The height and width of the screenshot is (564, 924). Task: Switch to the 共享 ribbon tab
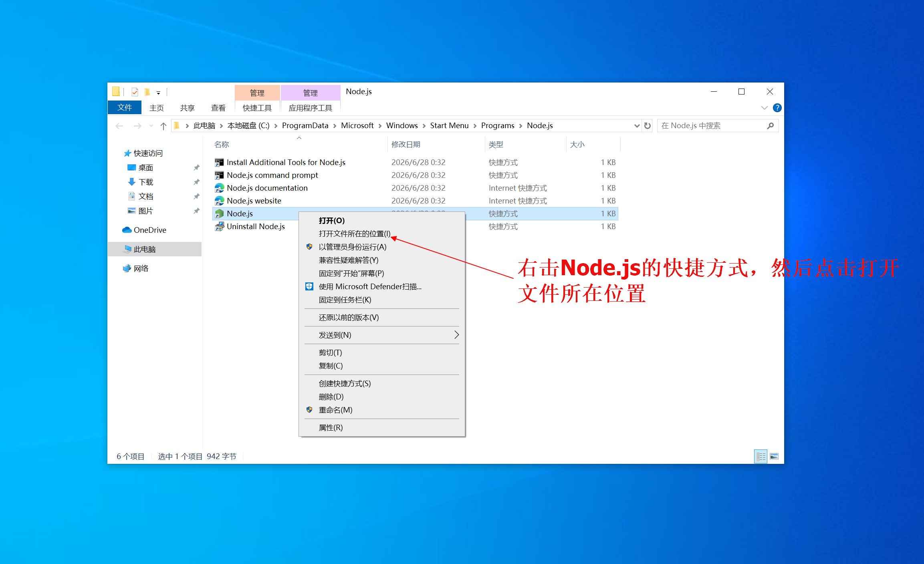[x=187, y=108]
